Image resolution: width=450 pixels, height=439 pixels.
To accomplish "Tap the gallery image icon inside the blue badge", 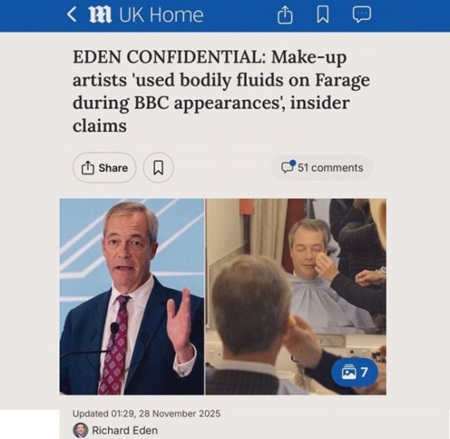I will pyautogui.click(x=348, y=372).
